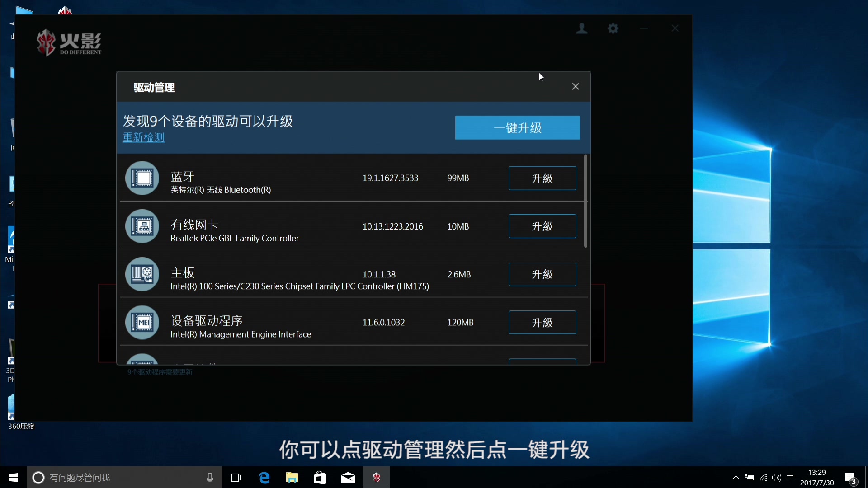The height and width of the screenshot is (488, 868).
Task: Click the 有线网卡 device icon
Action: click(x=142, y=226)
